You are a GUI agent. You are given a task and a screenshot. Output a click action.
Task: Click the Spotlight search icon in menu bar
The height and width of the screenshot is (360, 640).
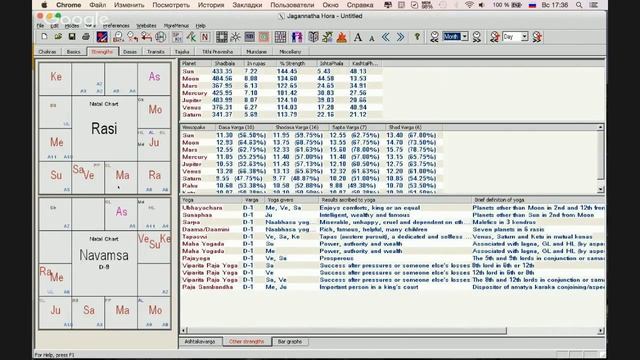579,5
